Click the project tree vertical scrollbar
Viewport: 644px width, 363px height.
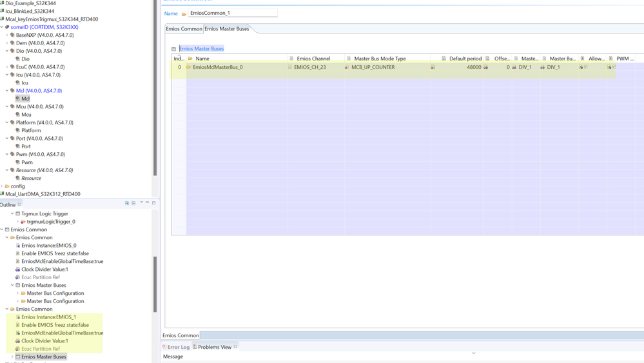(x=155, y=88)
